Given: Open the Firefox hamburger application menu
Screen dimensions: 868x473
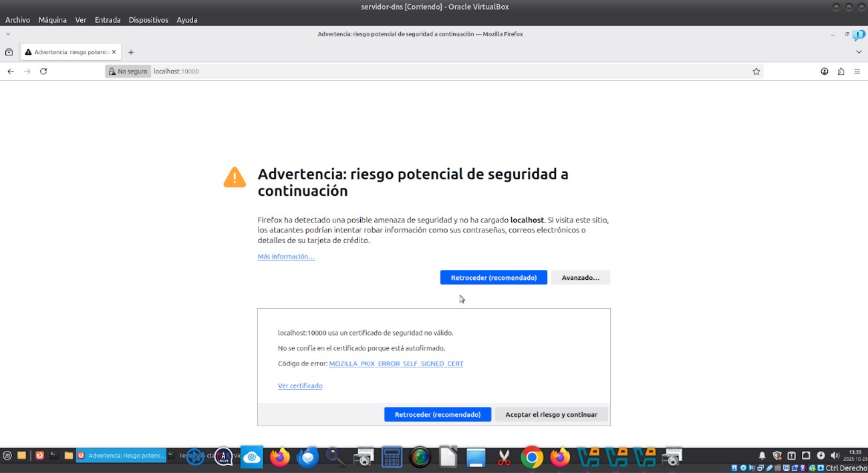Looking at the screenshot, I should pyautogui.click(x=857, y=71).
